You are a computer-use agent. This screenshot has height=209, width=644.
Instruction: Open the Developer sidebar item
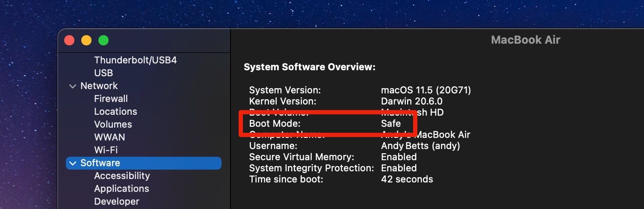[x=116, y=201]
